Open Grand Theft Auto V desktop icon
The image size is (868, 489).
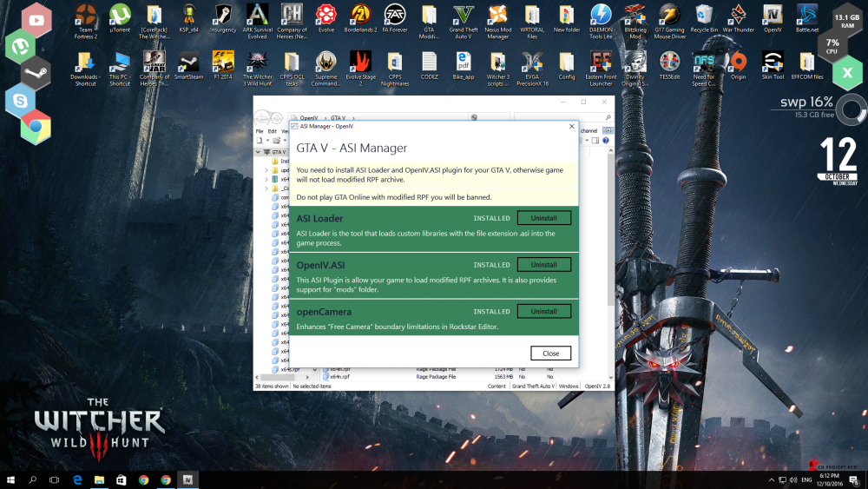pos(464,23)
